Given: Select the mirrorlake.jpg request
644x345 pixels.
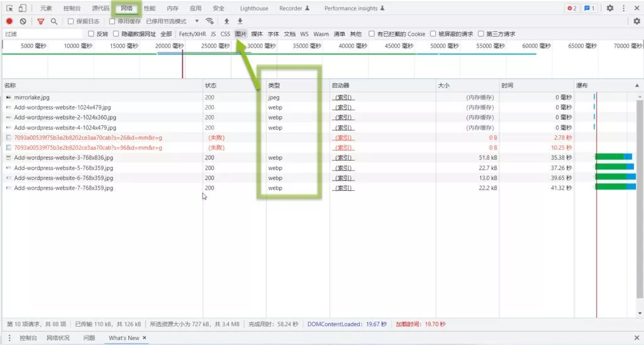Looking at the screenshot, I should tap(31, 98).
